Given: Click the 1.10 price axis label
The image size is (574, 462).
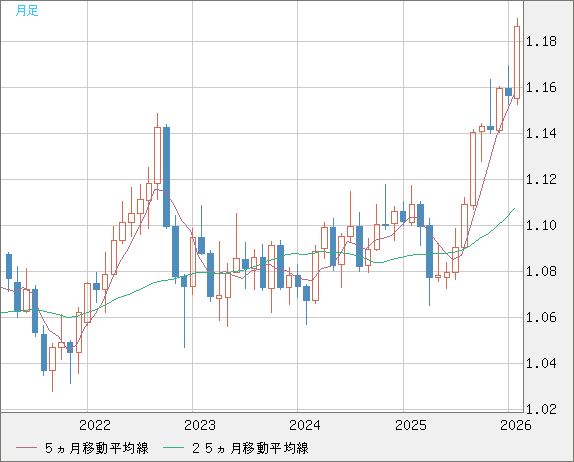Looking at the screenshot, I should click(541, 225).
